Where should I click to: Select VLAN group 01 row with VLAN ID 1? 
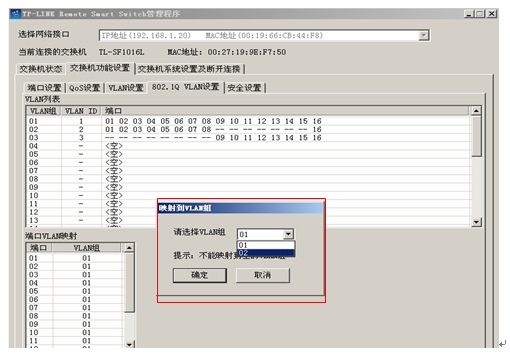248,121
